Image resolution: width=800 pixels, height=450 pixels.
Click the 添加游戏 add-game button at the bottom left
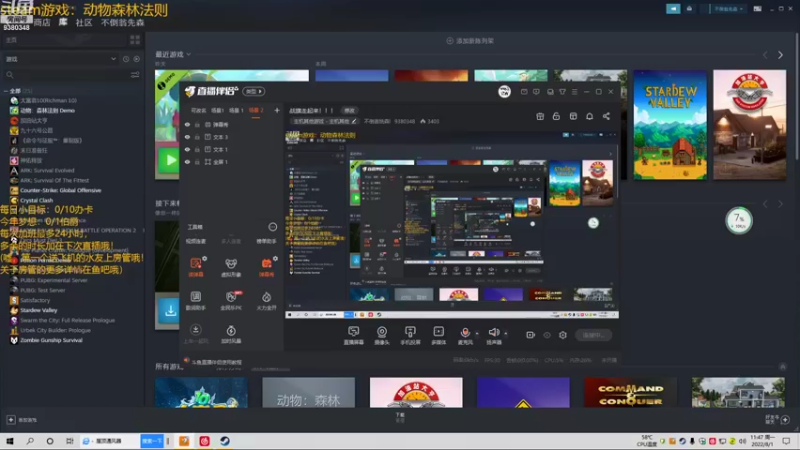point(21,420)
